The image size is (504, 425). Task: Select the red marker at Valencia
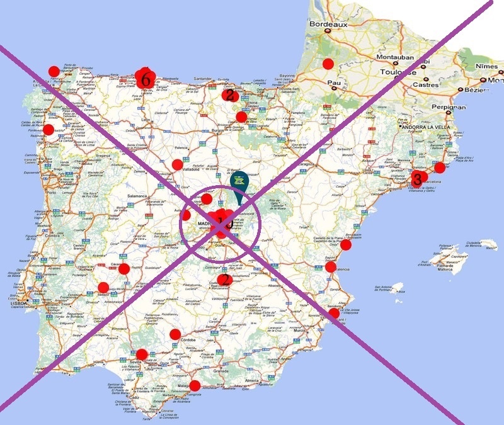click(x=331, y=267)
